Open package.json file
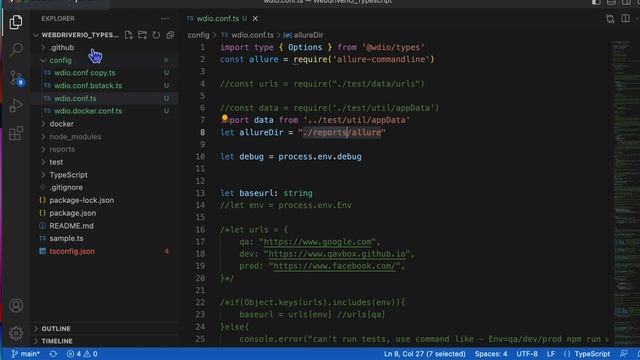640x360 pixels. pyautogui.click(x=73, y=213)
